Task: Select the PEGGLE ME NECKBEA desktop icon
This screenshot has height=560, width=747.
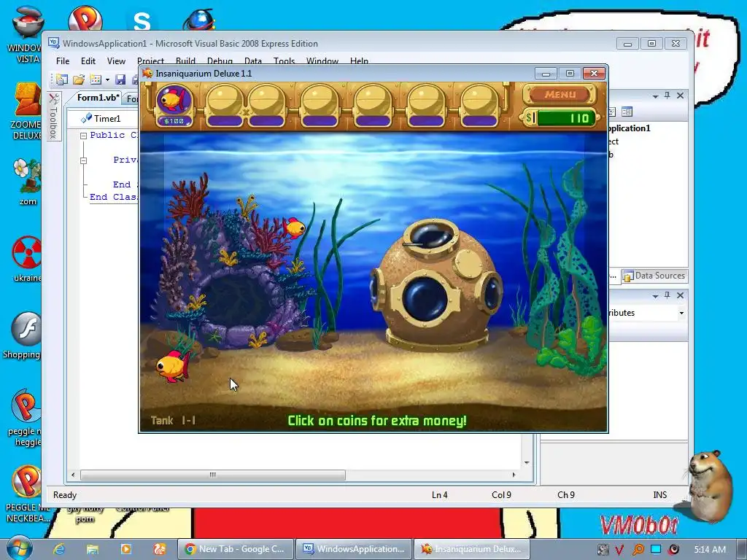Action: coord(27,494)
